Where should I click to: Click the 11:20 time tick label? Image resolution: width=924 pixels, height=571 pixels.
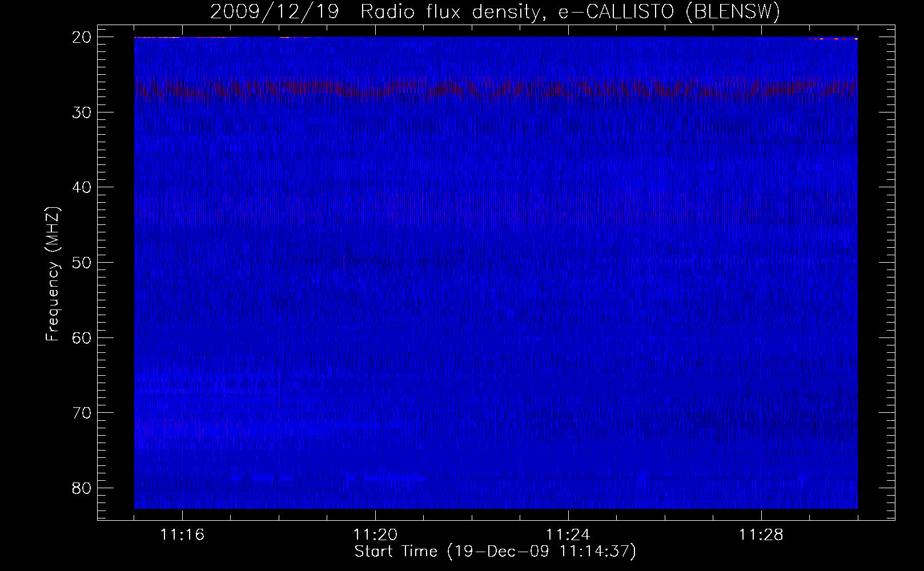point(375,535)
